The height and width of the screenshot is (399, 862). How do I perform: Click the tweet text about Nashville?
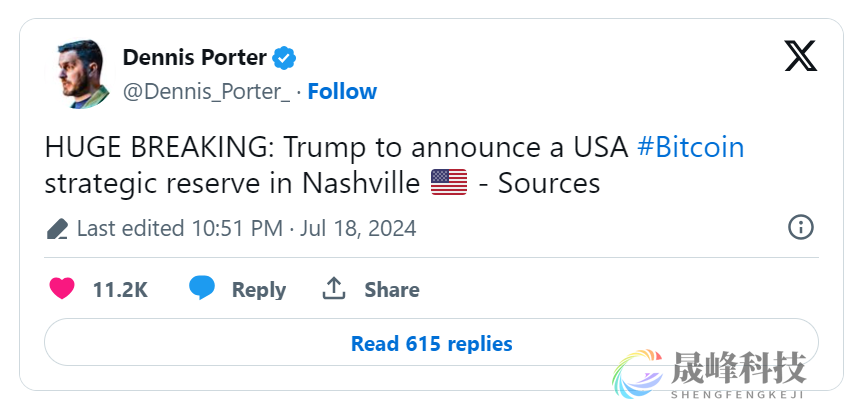(394, 165)
